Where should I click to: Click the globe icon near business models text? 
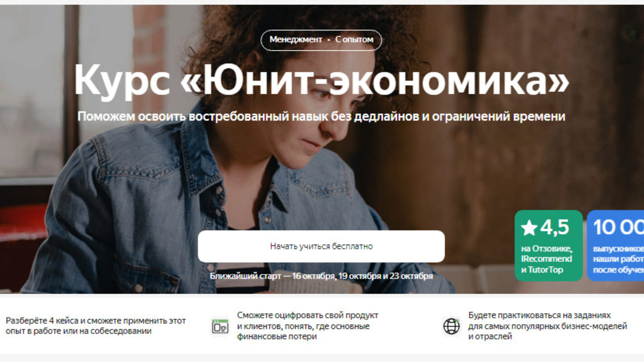pyautogui.click(x=451, y=326)
